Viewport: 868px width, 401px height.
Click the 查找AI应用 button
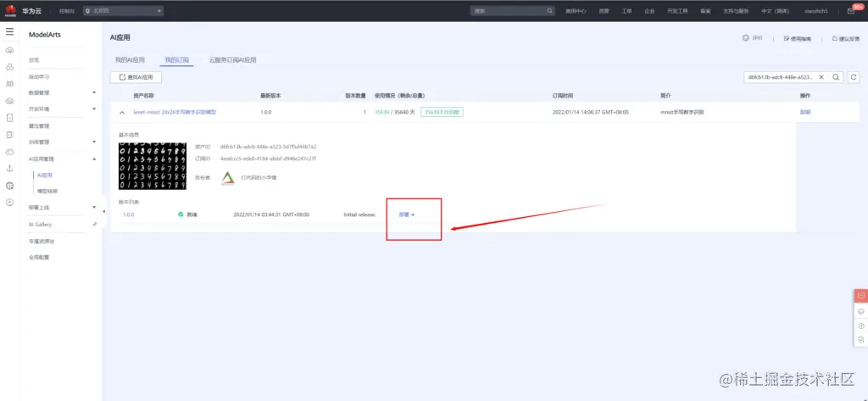tap(137, 77)
